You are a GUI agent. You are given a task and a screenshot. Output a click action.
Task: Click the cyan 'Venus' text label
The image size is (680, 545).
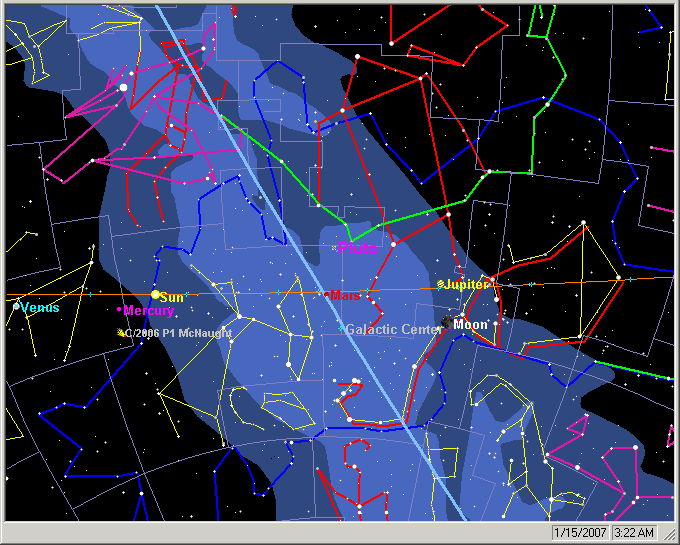(x=41, y=308)
